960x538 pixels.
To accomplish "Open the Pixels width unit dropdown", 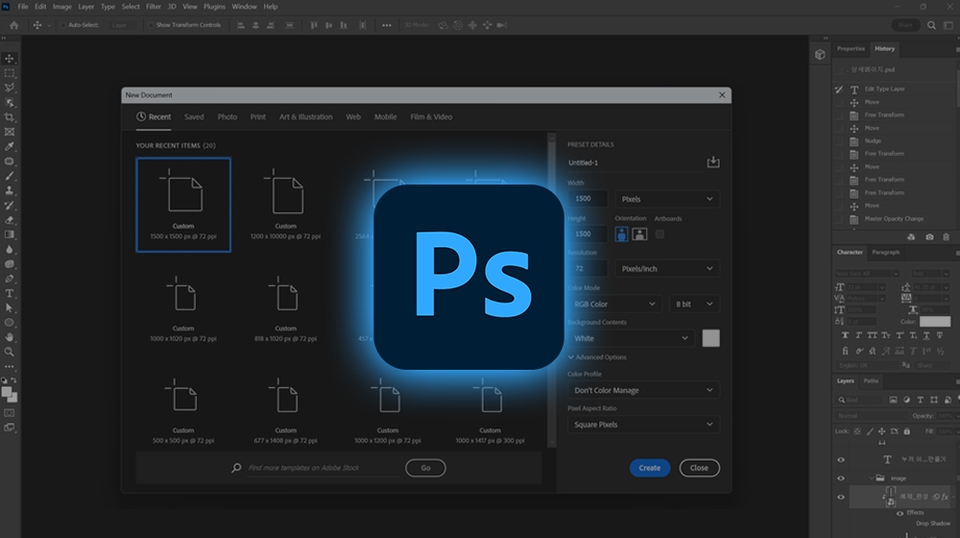I will pyautogui.click(x=667, y=199).
